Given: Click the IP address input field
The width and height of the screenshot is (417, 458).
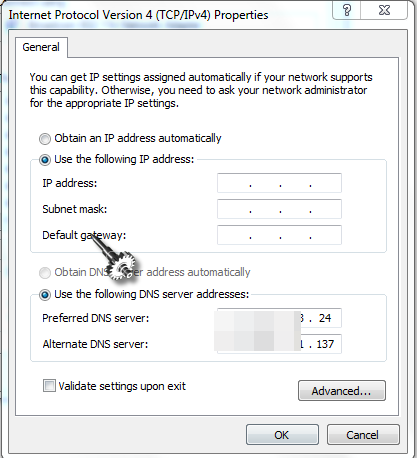Looking at the screenshot, I should pos(279,183).
